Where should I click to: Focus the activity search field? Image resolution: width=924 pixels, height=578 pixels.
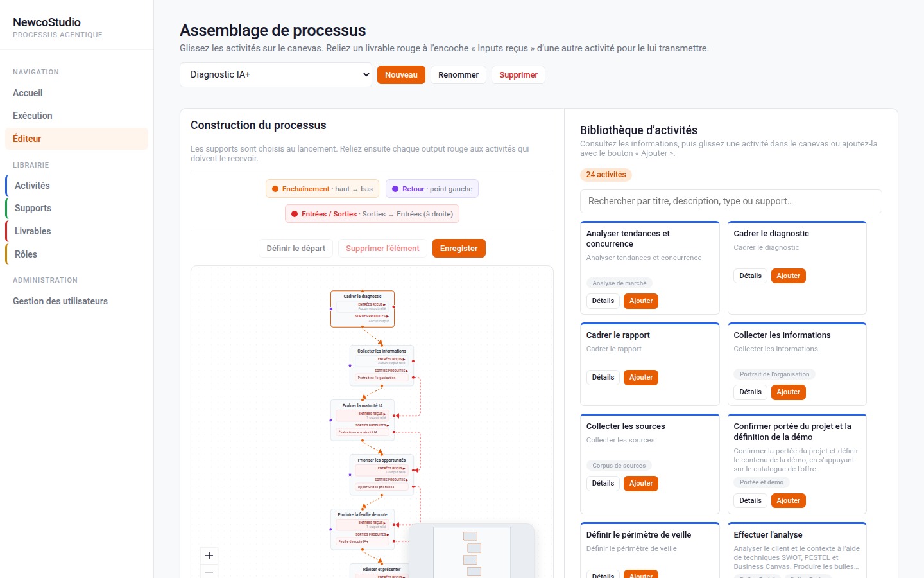[731, 201]
